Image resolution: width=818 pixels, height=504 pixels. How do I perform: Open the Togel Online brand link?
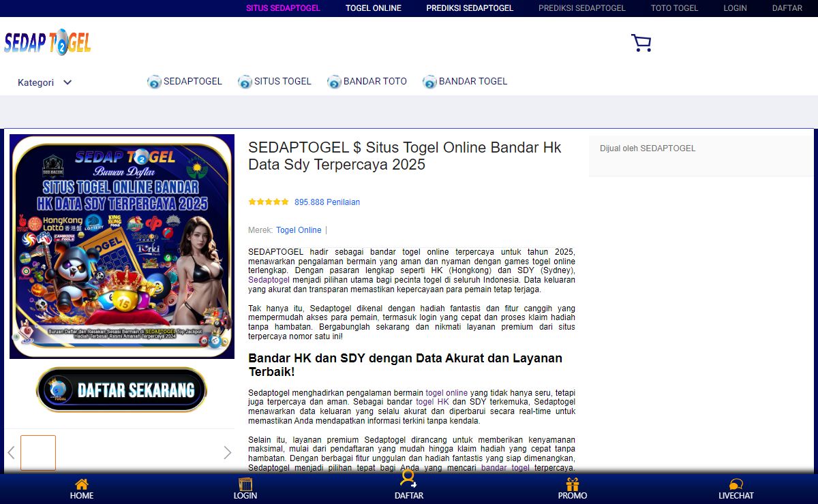coord(299,230)
